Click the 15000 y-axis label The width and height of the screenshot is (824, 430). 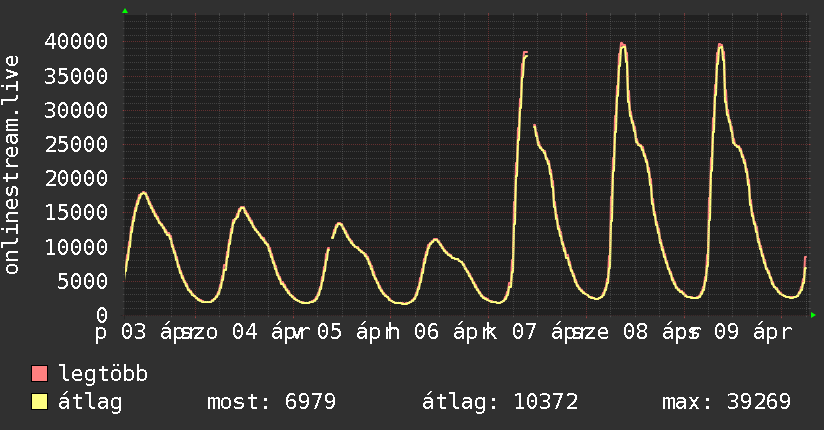point(76,213)
